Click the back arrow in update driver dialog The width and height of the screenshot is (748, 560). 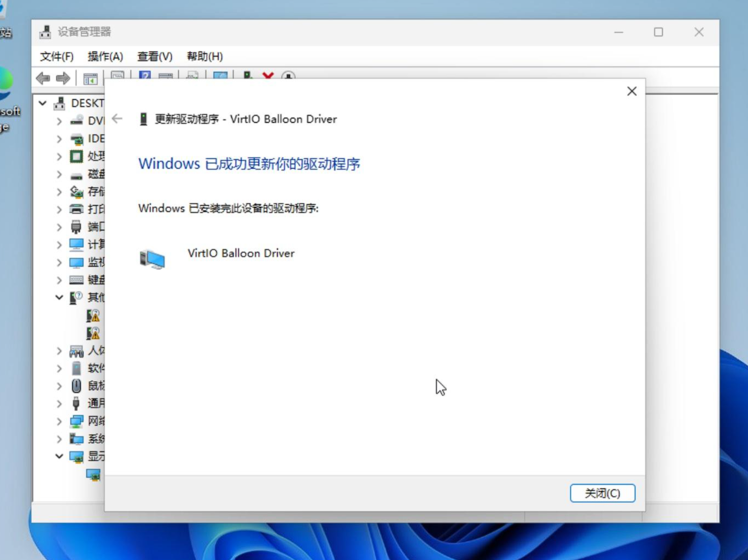click(x=117, y=119)
